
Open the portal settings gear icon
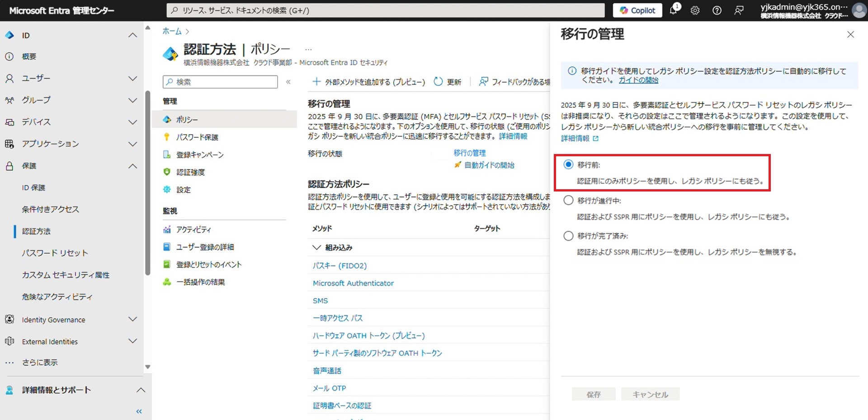coord(695,10)
